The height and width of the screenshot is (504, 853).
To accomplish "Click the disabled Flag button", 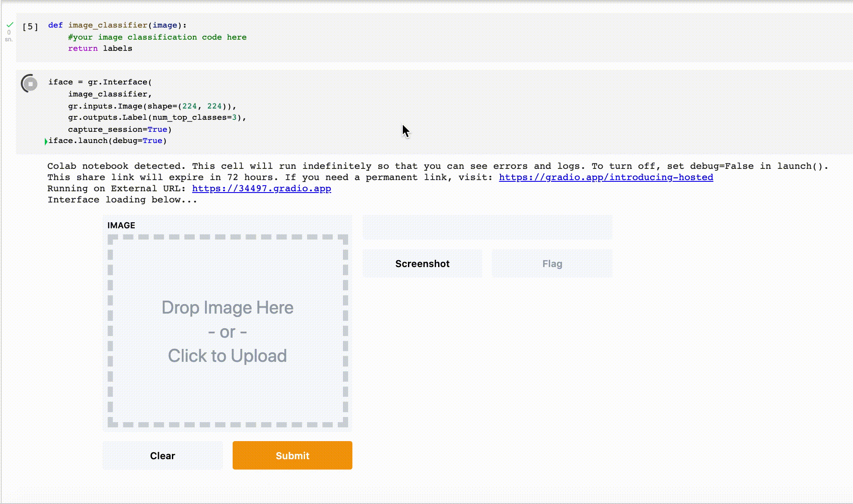I will click(x=552, y=263).
